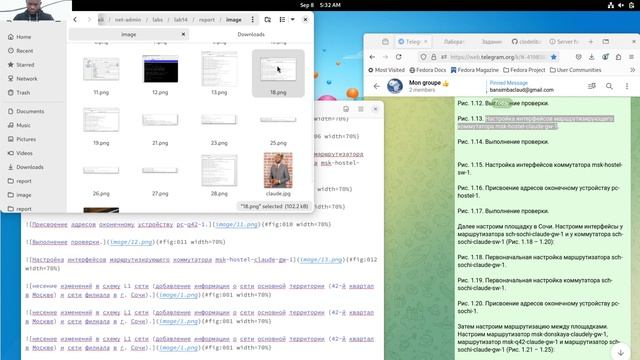The image size is (640, 360).
Task: Jump to 'lab14' in the Files path bar
Action: pyautogui.click(x=180, y=20)
